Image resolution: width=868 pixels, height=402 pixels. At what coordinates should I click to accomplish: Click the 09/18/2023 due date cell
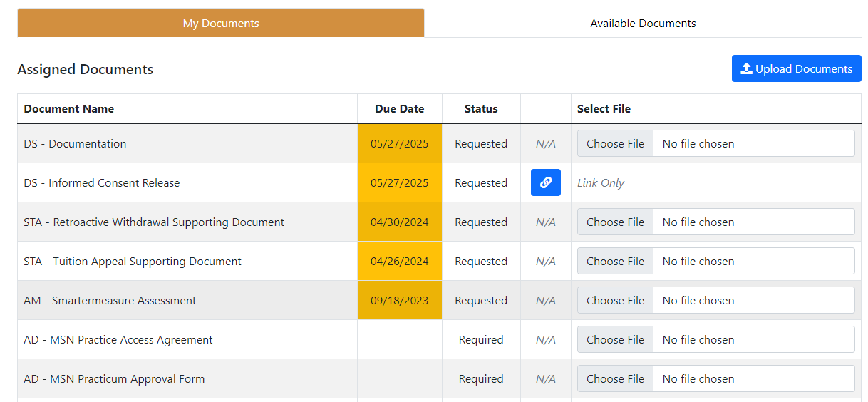pos(399,301)
